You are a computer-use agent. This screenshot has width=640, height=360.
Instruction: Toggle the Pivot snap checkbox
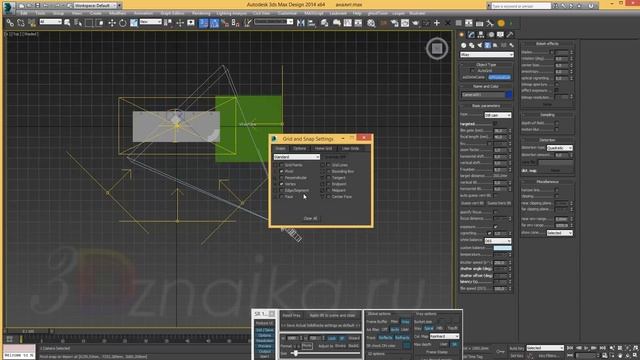(282, 171)
